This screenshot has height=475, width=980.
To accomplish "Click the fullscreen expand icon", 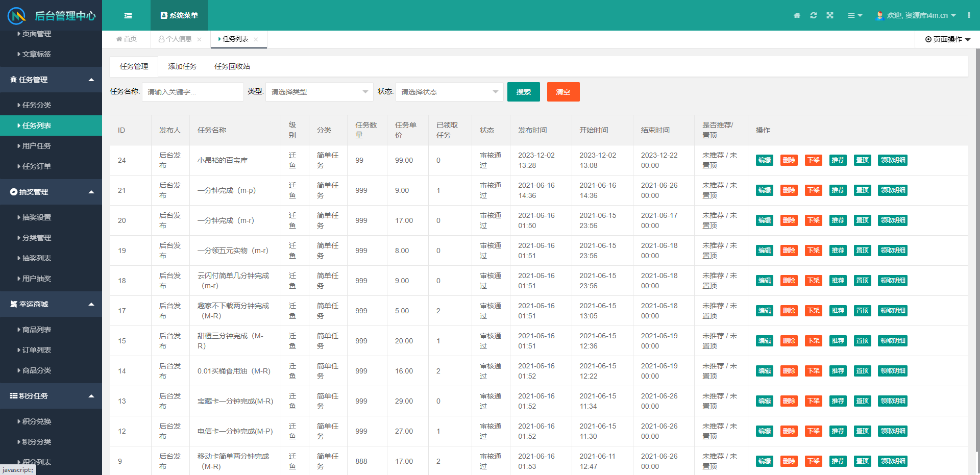I will (830, 15).
